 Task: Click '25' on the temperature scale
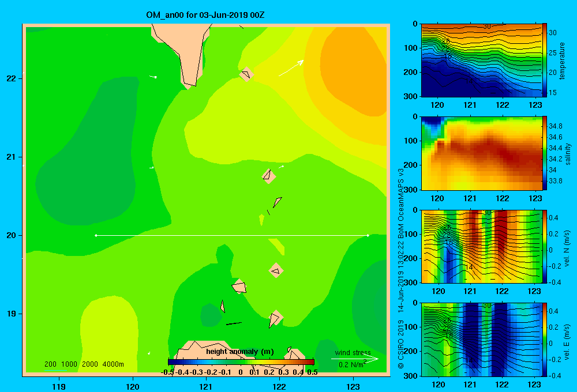[553, 52]
